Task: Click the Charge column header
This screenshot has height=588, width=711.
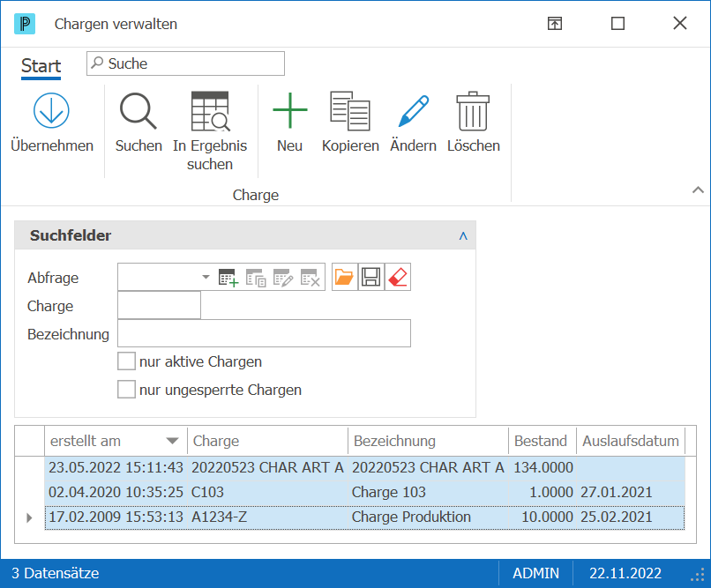Action: point(267,441)
